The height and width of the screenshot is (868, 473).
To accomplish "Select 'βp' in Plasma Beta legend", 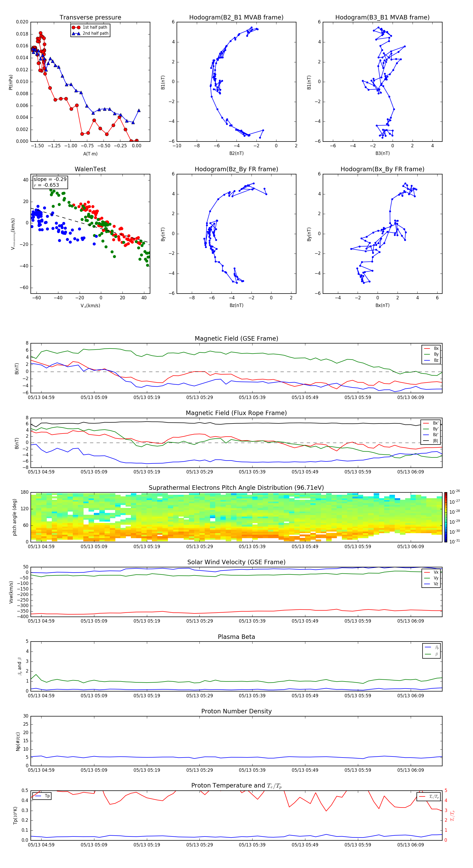I will (432, 647).
